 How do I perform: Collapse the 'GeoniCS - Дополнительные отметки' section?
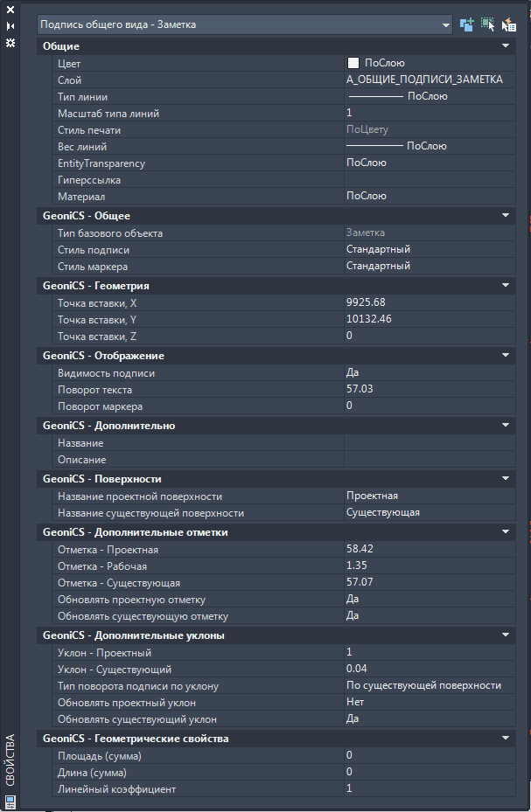[x=505, y=531]
